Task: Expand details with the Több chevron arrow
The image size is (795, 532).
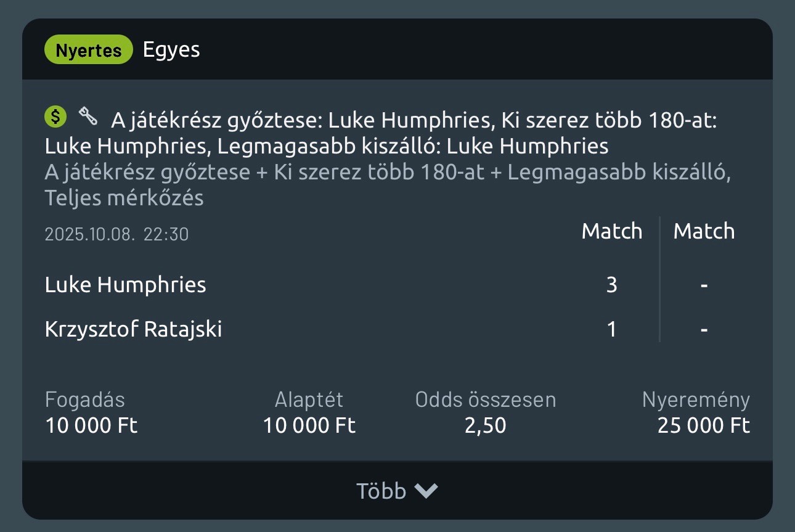Action: pyautogui.click(x=426, y=491)
